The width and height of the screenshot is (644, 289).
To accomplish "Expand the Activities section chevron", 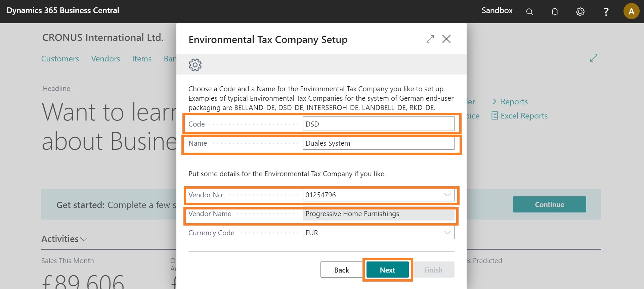I will 84,239.
